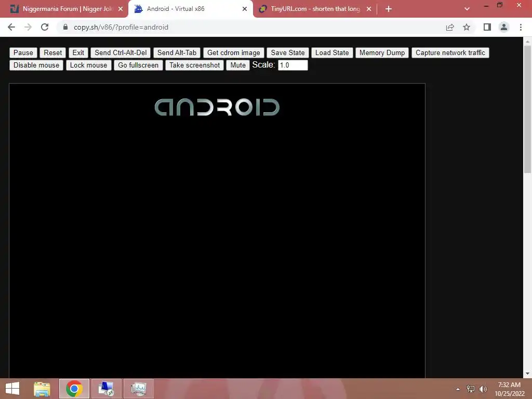Click the taskbar clock and date

coord(509,389)
